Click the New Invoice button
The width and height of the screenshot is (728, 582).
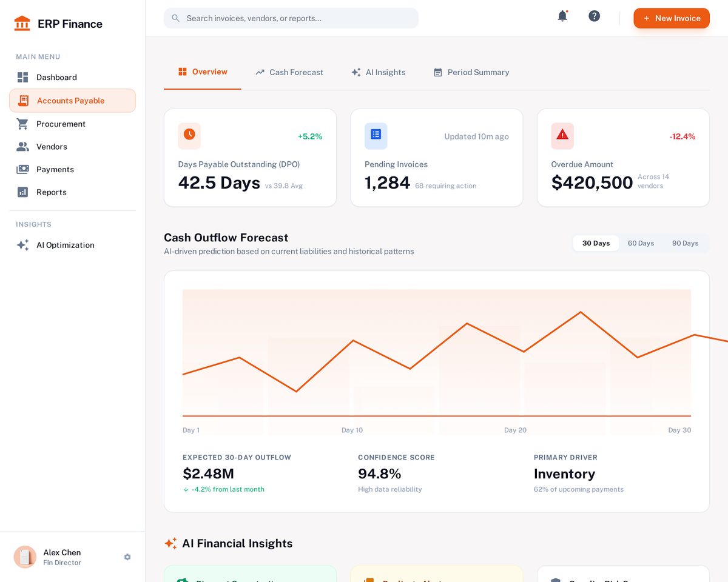click(x=672, y=18)
